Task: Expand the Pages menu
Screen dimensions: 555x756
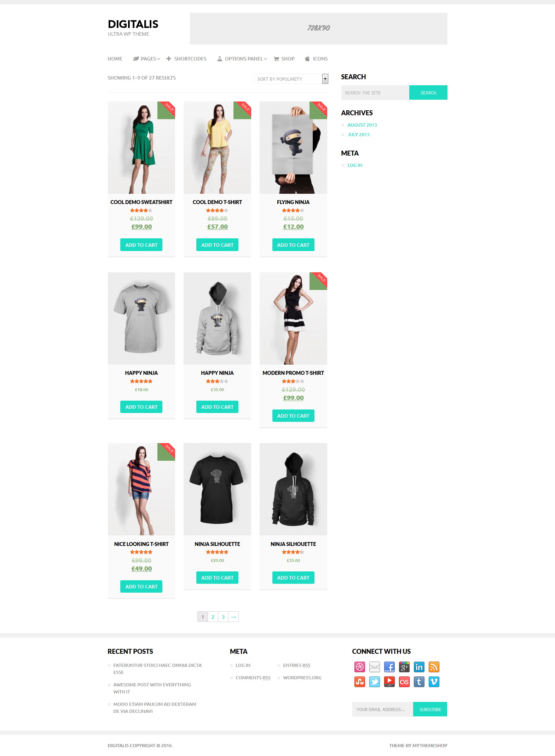Action: pyautogui.click(x=146, y=59)
